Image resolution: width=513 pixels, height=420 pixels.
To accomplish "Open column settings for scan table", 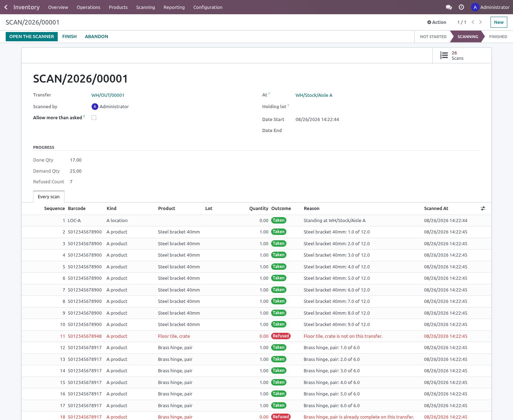I will pos(483,209).
